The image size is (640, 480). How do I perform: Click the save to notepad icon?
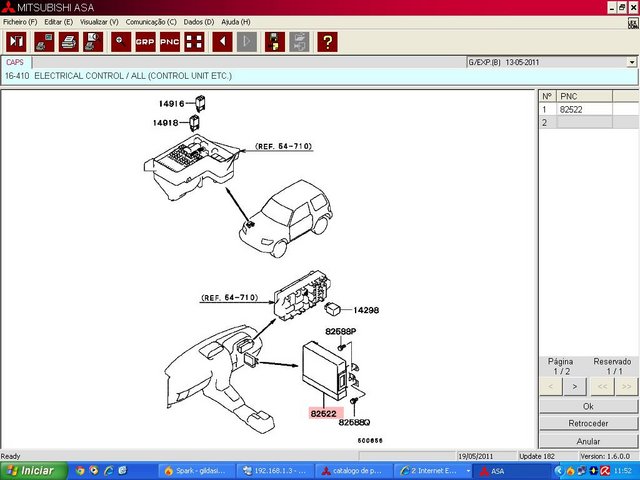pos(275,42)
